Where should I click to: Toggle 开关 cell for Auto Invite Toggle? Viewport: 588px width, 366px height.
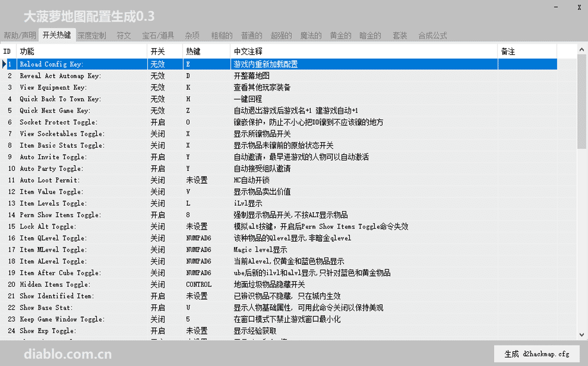165,157
